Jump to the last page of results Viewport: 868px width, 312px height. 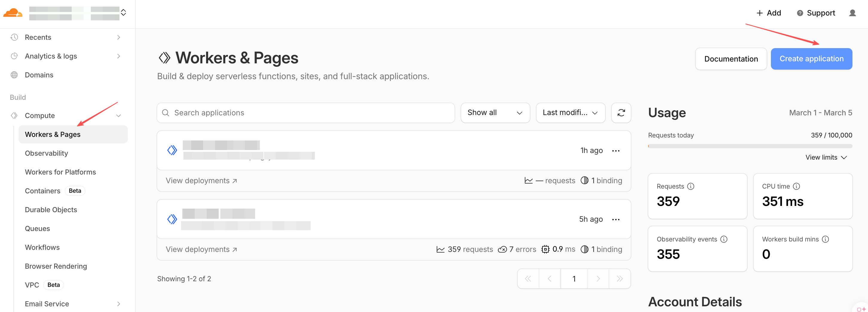point(619,279)
